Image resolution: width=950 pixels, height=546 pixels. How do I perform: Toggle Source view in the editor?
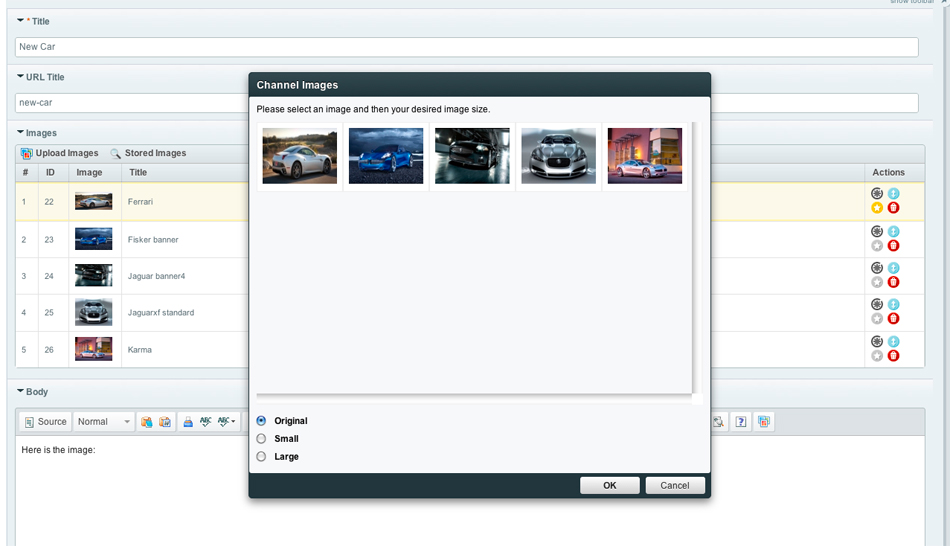(45, 422)
